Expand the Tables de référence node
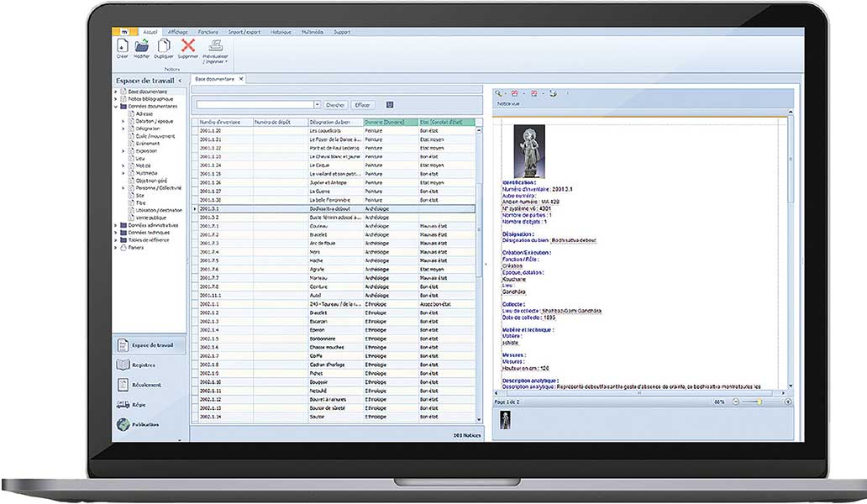Viewport: 867px width, 504px height. click(116, 240)
